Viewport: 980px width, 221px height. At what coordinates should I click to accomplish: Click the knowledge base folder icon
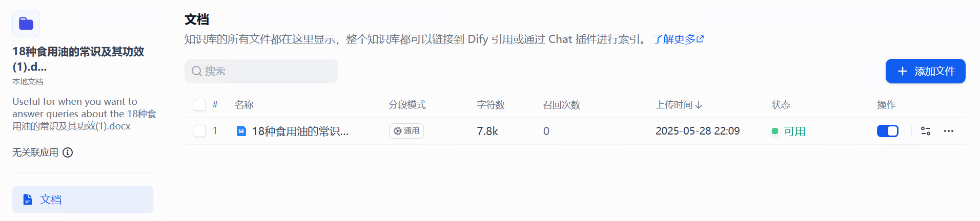tap(26, 24)
